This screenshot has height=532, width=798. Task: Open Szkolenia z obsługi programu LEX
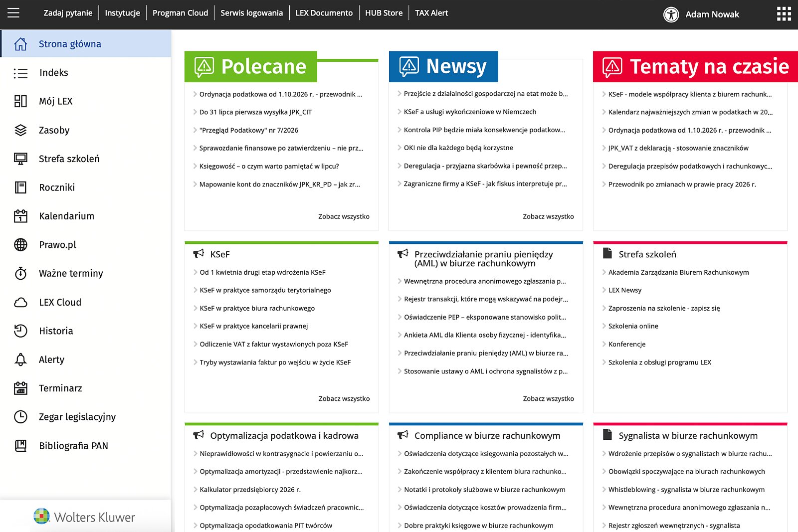660,362
